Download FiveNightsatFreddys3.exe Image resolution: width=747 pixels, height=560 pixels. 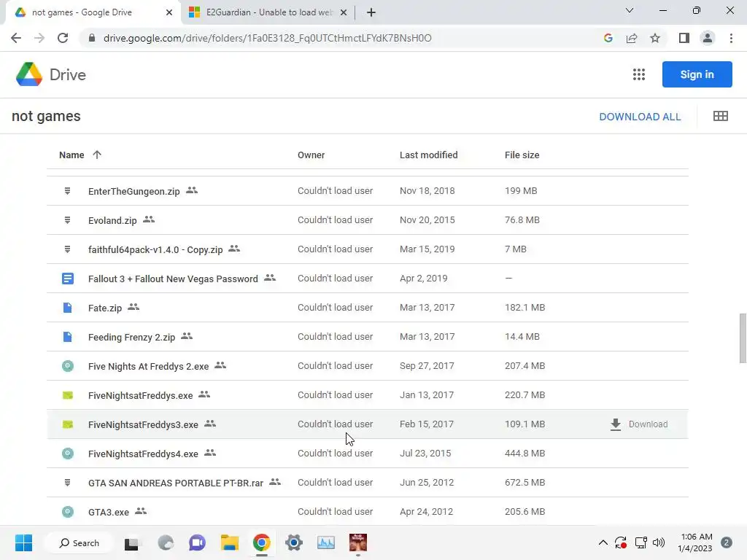click(x=639, y=424)
